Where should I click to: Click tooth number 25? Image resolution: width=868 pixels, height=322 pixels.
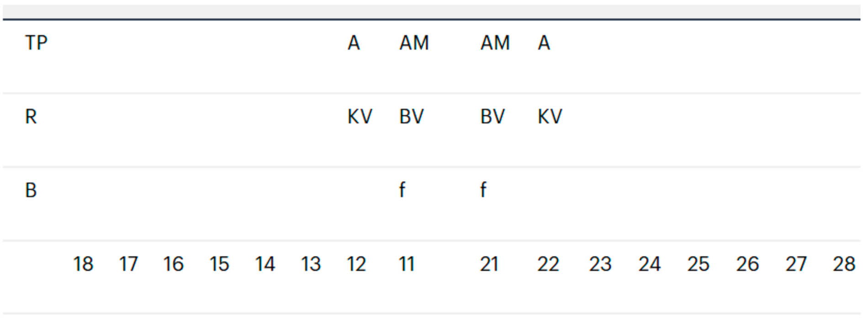click(698, 264)
